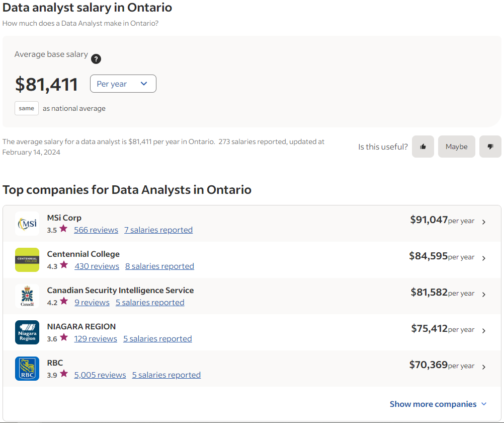The height and width of the screenshot is (423, 504).
Task: Open the Niagara Region logo
Action: [x=27, y=332]
